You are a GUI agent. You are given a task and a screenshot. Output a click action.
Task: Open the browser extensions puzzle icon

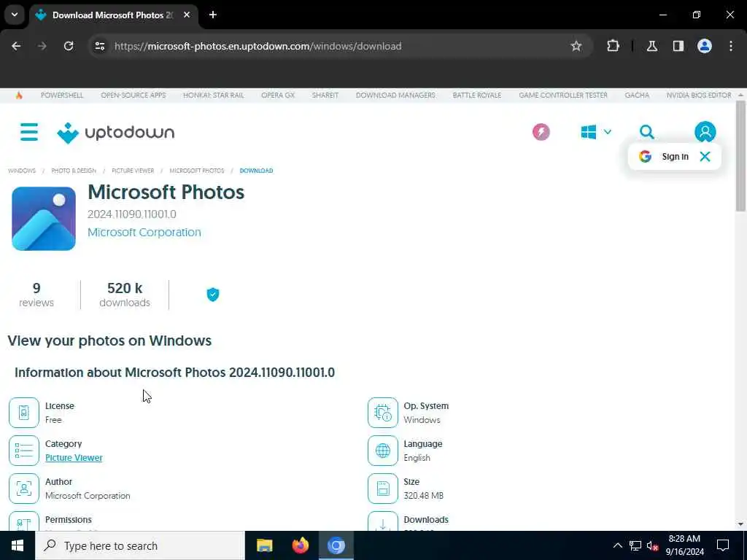tap(613, 46)
